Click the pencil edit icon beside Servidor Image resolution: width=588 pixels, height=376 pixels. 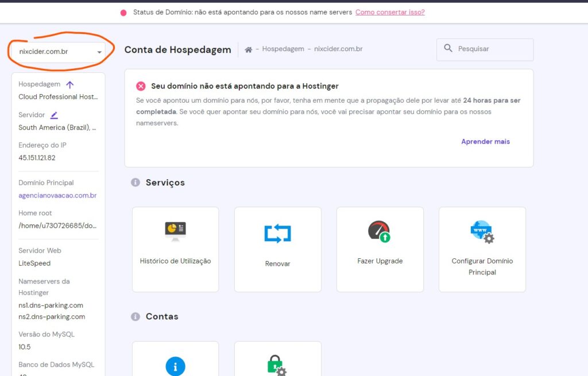[x=54, y=115]
